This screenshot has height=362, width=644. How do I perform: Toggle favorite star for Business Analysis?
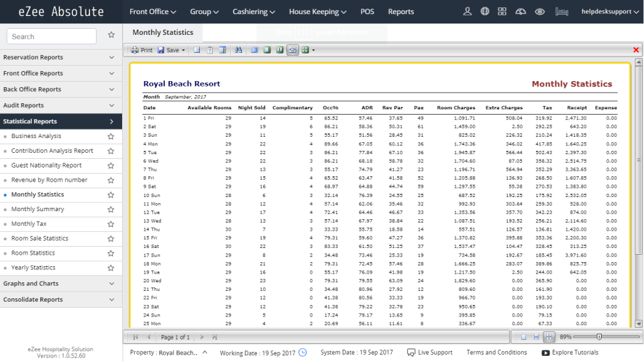click(x=111, y=136)
